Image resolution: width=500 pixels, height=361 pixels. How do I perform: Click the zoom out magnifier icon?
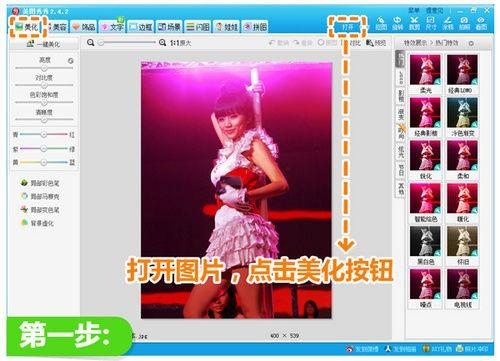coord(91,43)
